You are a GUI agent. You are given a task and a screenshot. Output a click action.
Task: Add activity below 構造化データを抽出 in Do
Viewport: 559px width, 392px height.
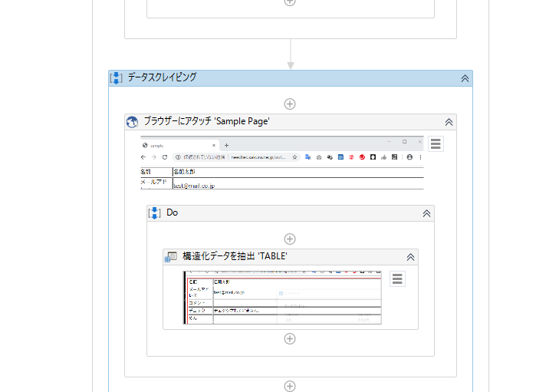click(290, 339)
